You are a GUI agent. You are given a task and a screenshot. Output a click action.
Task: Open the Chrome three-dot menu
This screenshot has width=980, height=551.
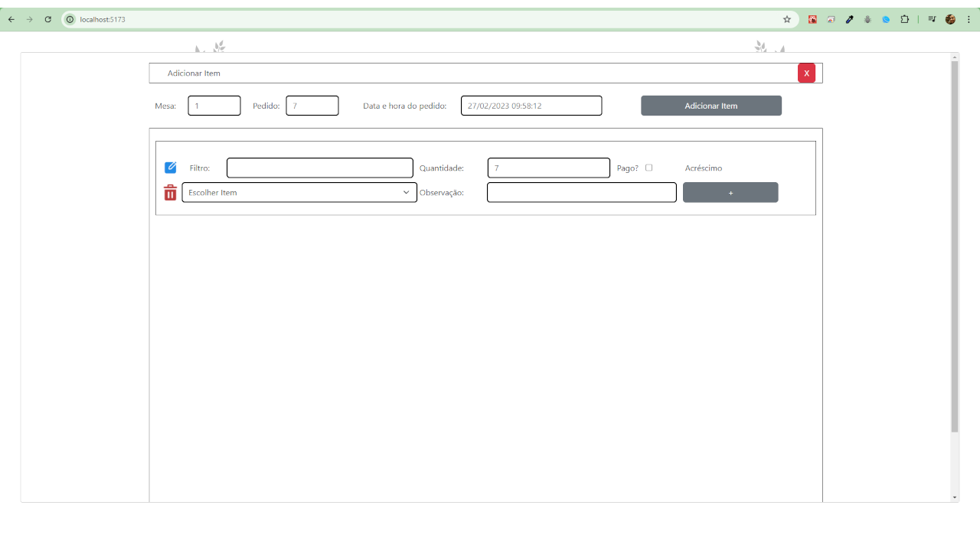point(968,19)
